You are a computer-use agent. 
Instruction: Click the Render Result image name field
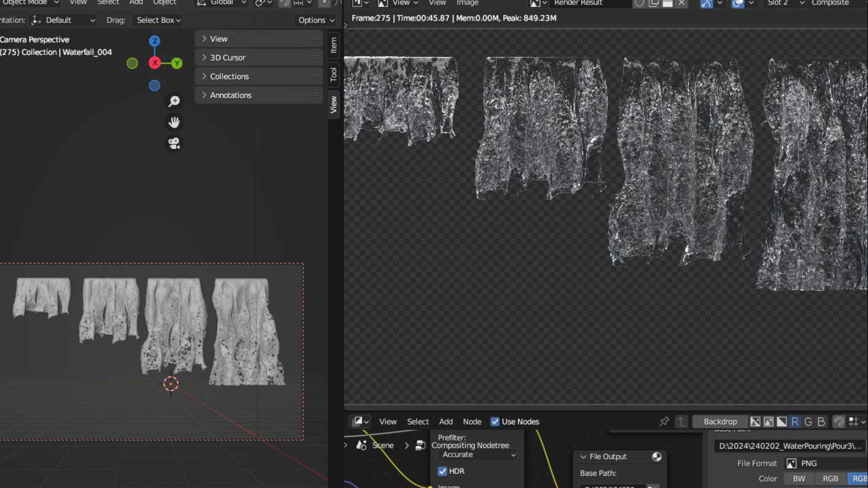point(591,3)
